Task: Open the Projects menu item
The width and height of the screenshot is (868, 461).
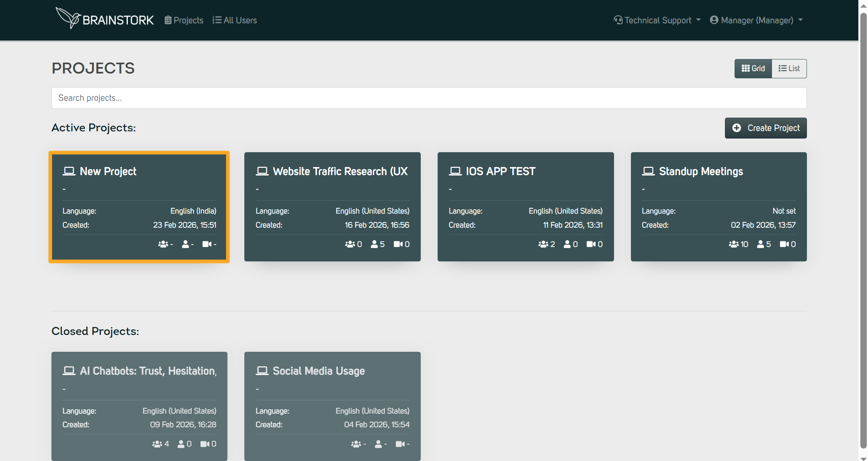Action: point(184,20)
